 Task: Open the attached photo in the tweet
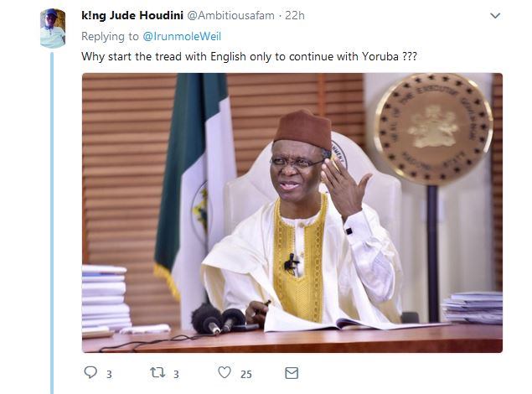coord(292,213)
